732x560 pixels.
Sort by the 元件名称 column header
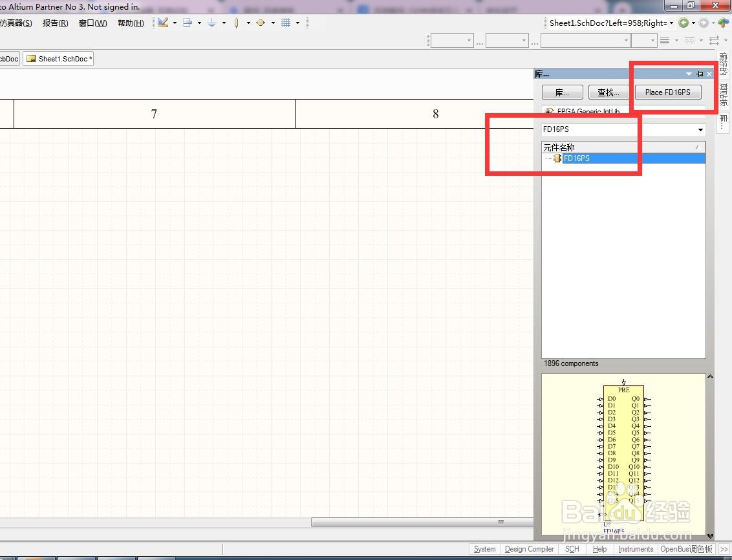624,147
